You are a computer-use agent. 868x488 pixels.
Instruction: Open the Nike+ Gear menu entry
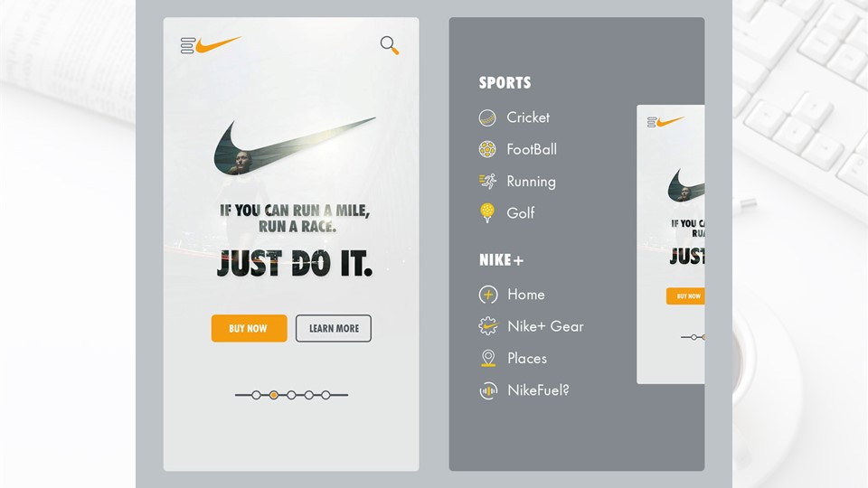pyautogui.click(x=531, y=326)
